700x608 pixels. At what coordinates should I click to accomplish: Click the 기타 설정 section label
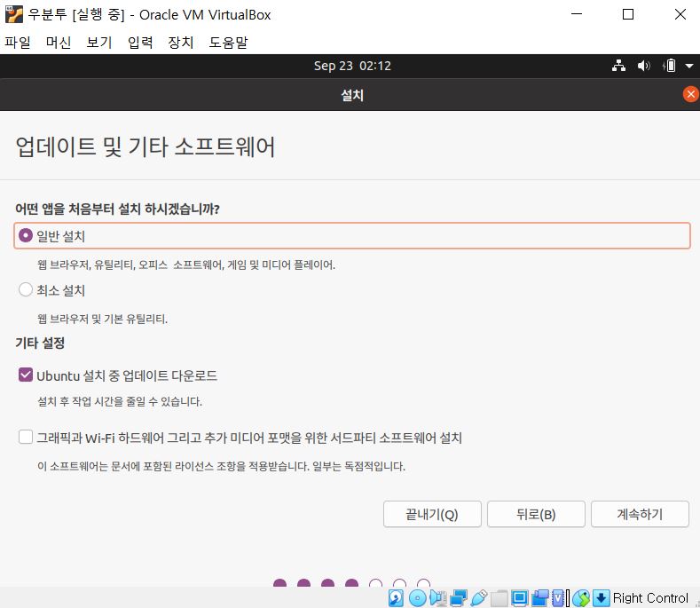coord(40,343)
